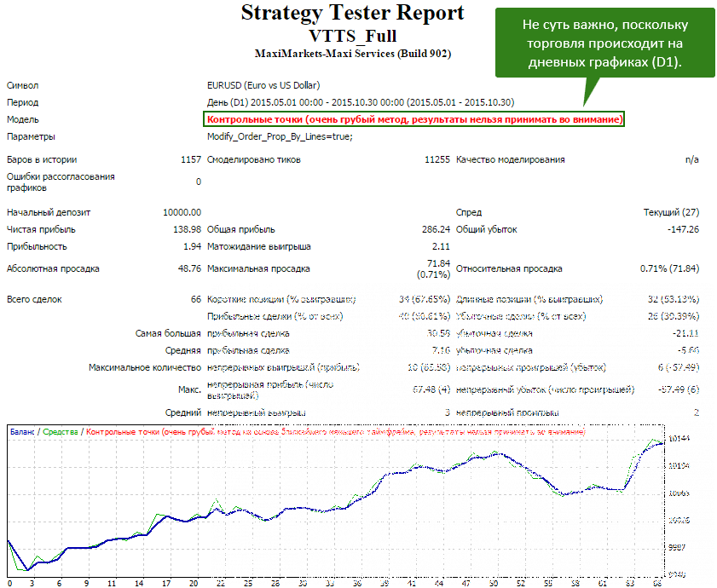Select the Modify_Order_Prop_By_Lines=true parameter
Image resolution: width=717 pixels, height=588 pixels.
(280, 136)
